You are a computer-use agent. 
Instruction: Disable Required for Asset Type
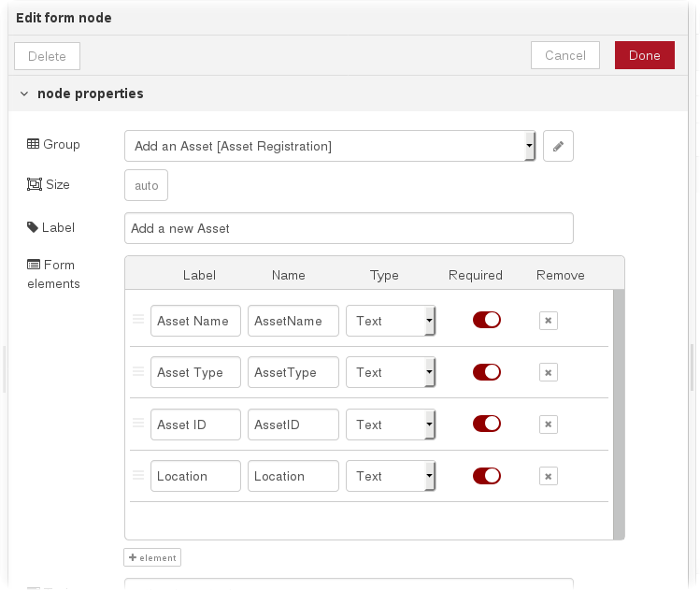486,372
